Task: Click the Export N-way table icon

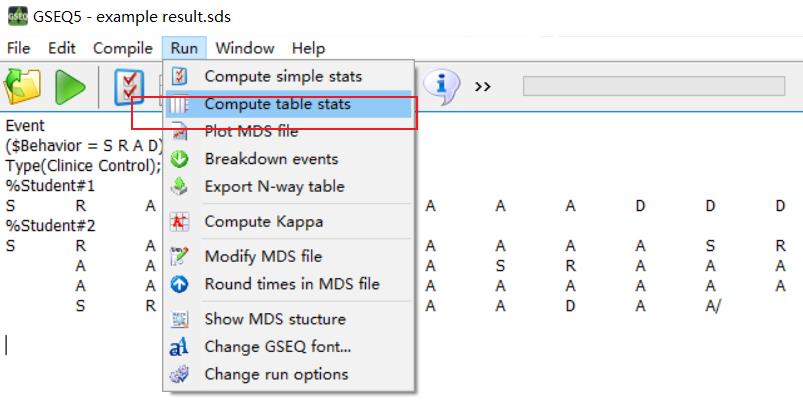Action: (179, 186)
